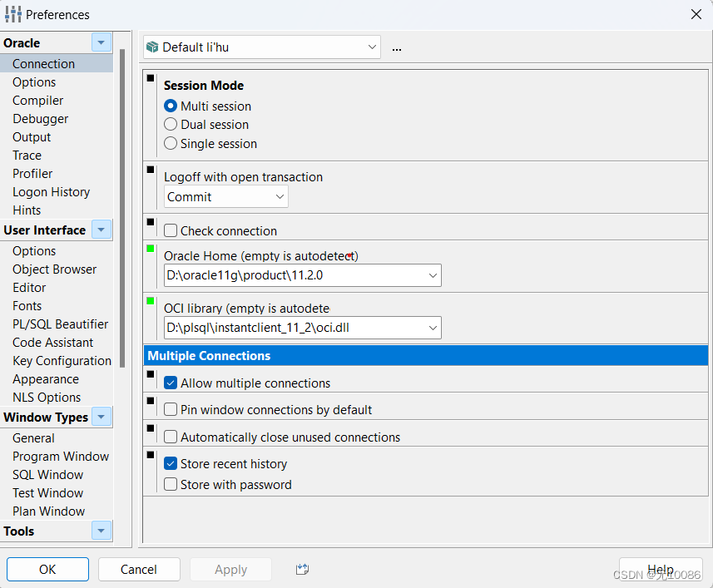This screenshot has height=588, width=713.
Task: Expand the Tools section arrow
Action: 102,531
